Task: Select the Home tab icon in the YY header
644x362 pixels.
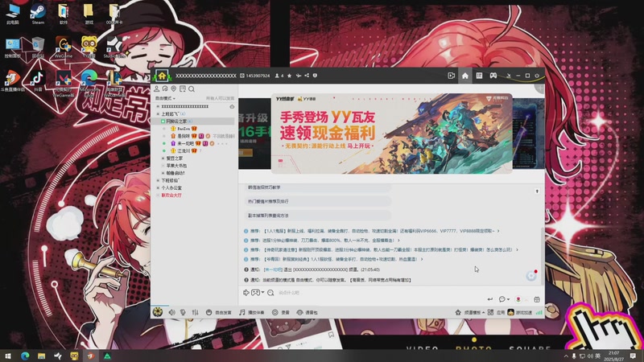Action: pyautogui.click(x=465, y=76)
